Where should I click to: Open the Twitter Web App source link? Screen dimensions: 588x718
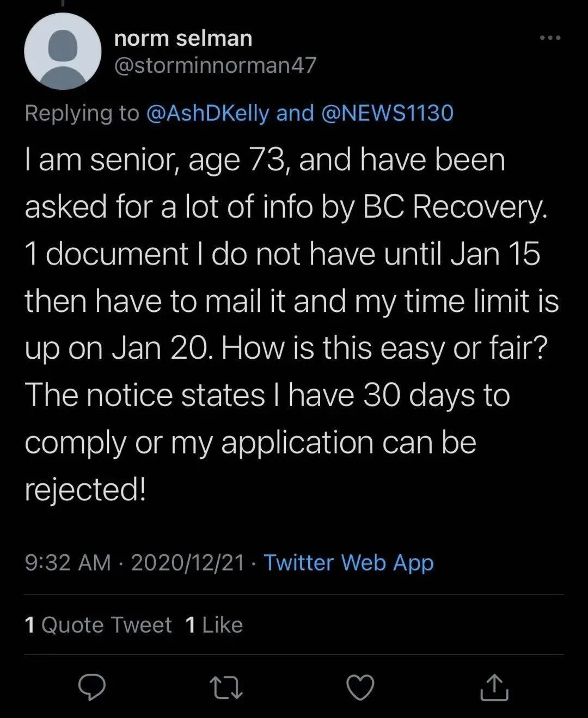point(348,562)
